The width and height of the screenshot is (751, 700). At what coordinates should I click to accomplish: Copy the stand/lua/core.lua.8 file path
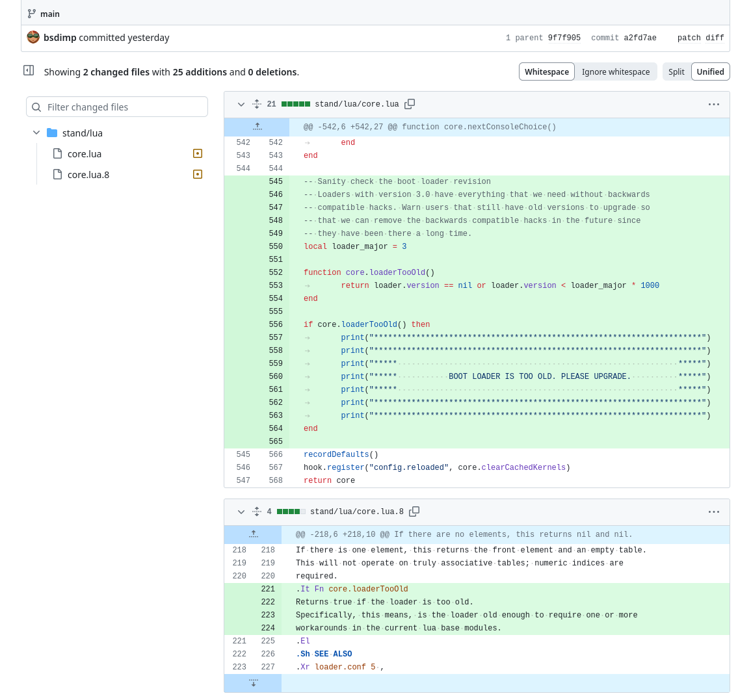(x=414, y=512)
